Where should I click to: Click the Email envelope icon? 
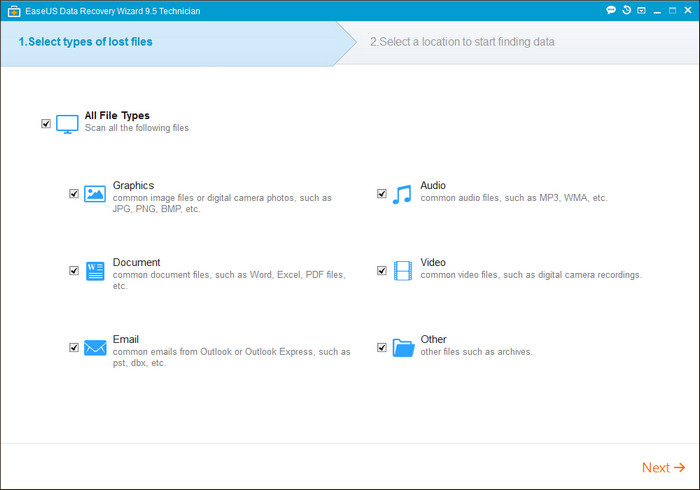click(x=95, y=348)
